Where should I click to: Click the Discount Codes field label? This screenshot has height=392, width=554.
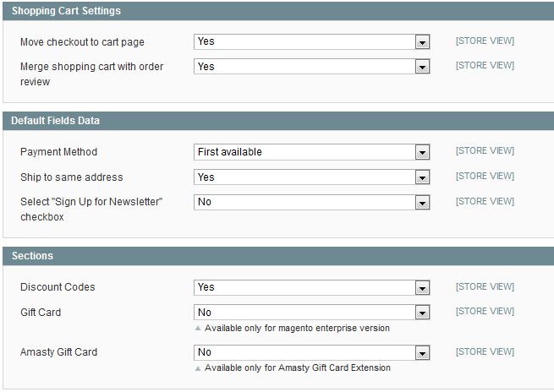[58, 287]
